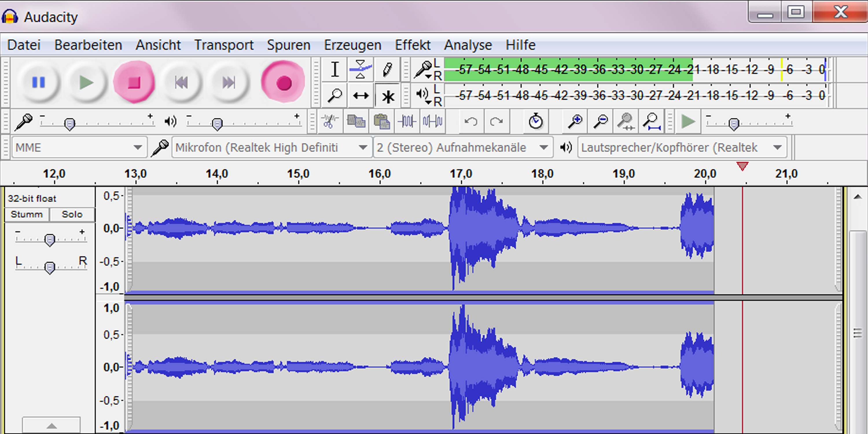Open the Stereo Aufnahmekanäle dropdown

click(463, 148)
